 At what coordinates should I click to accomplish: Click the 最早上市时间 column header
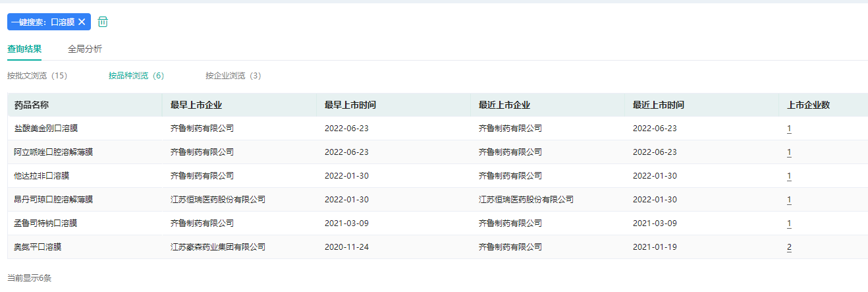tap(350, 105)
